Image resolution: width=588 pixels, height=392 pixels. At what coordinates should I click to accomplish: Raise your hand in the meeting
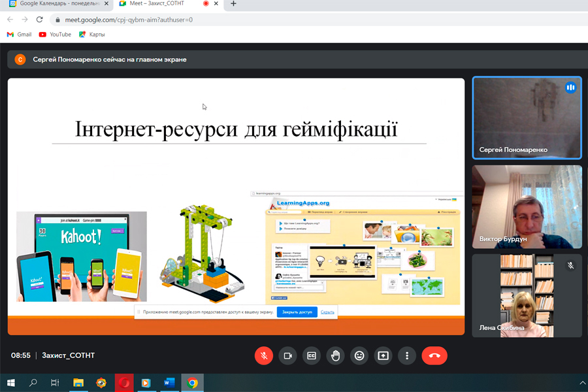point(335,355)
